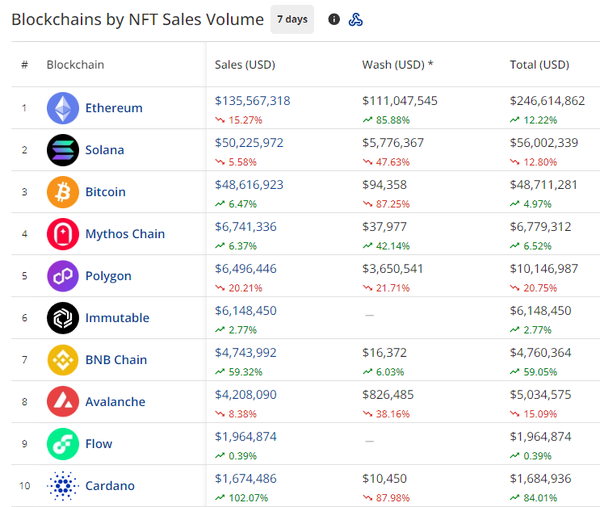Sort by Total (USD) column header
Viewport: 600px width, 507px height.
pyautogui.click(x=539, y=65)
